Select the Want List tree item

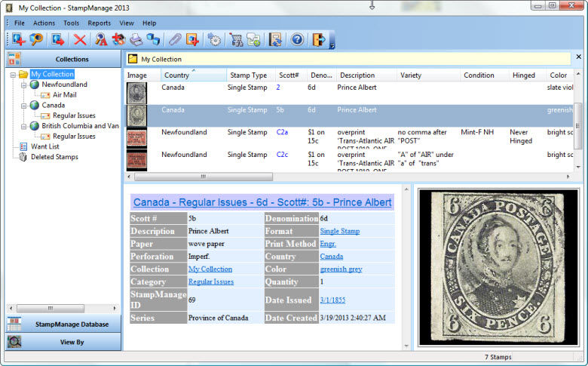pos(45,146)
